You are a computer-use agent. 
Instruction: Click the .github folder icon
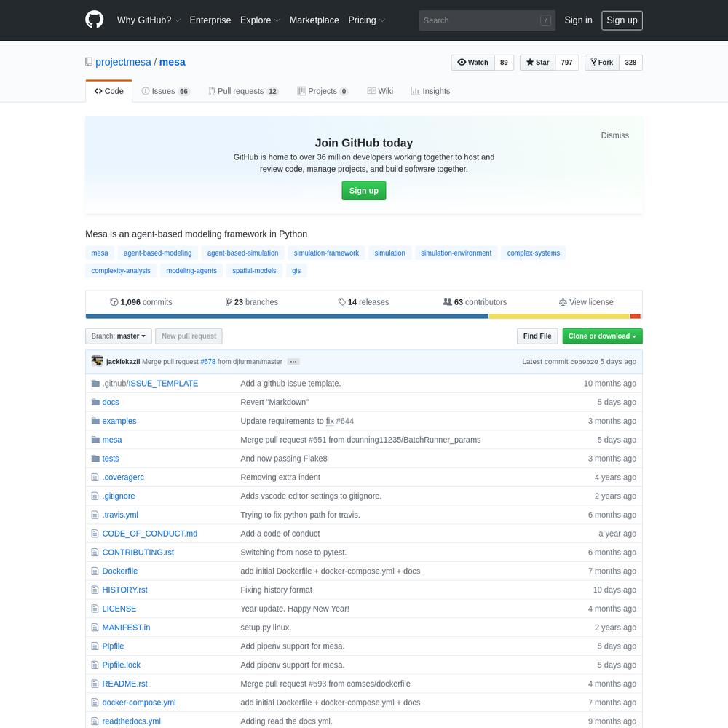click(95, 384)
